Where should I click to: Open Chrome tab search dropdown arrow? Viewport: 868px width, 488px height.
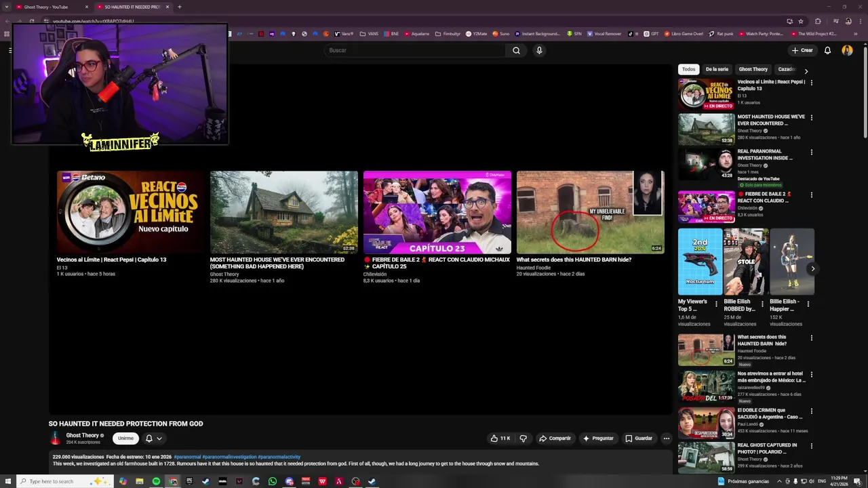[6, 7]
